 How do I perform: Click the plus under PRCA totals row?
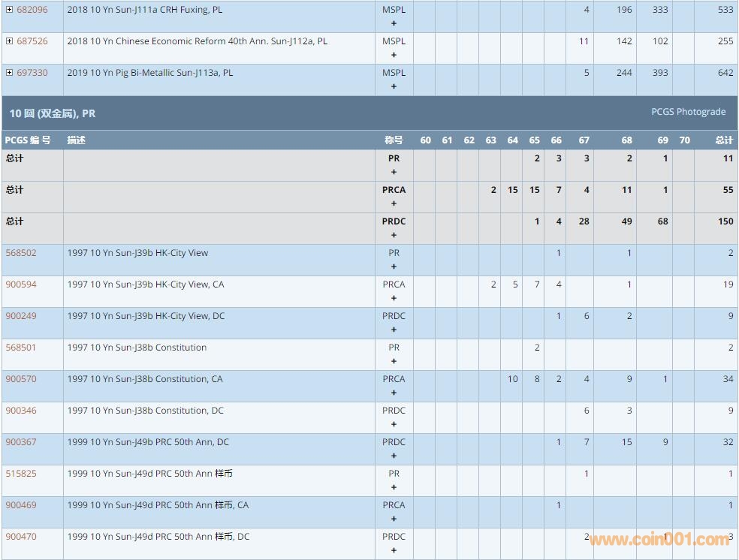(x=394, y=203)
